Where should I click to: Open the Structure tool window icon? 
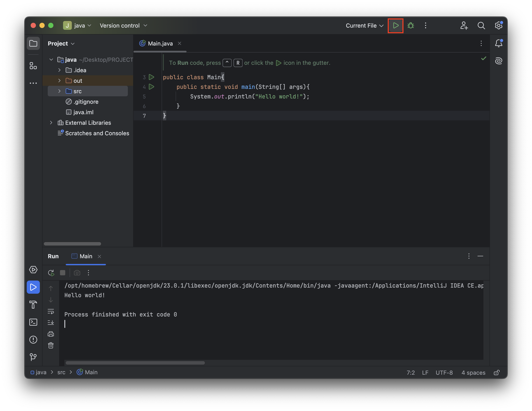[33, 66]
